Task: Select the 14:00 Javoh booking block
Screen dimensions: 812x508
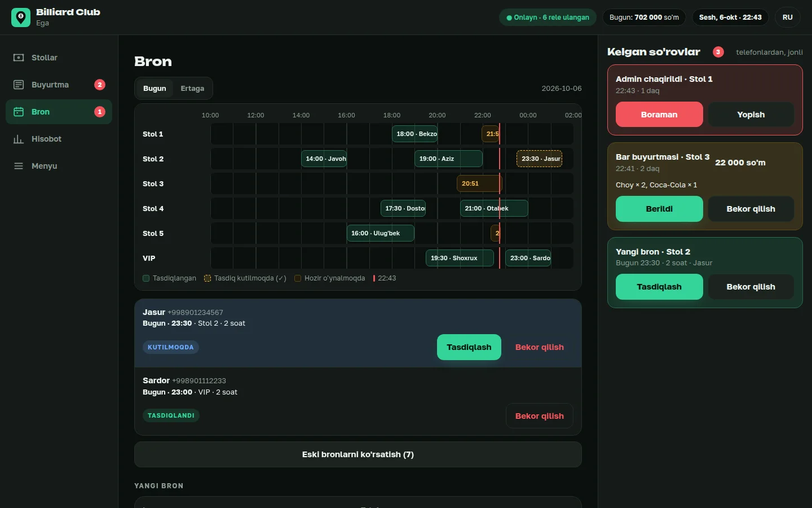Action: tap(324, 159)
